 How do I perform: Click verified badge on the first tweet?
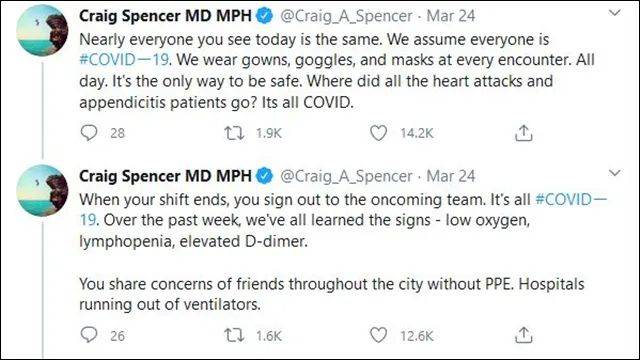(x=264, y=16)
